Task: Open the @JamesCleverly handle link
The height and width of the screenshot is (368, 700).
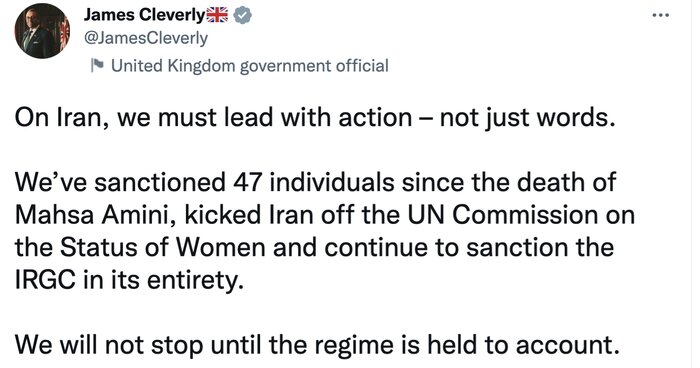Action: pyautogui.click(x=146, y=39)
